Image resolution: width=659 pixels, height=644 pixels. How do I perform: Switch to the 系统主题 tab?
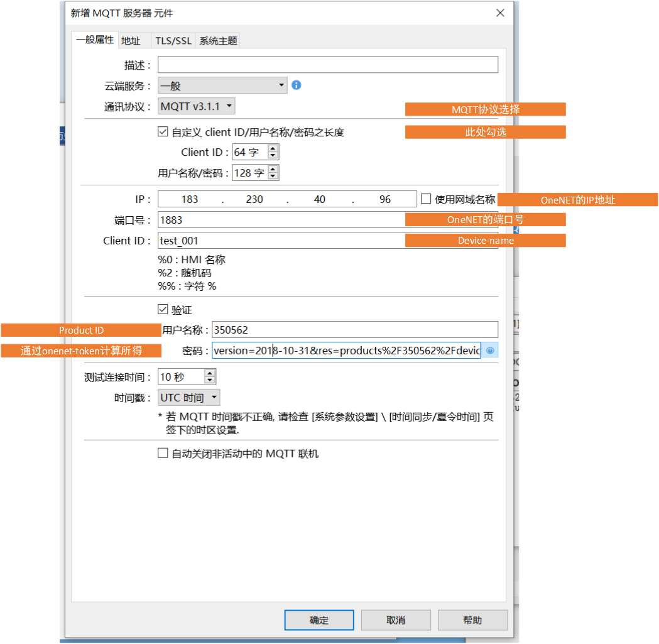(x=218, y=41)
